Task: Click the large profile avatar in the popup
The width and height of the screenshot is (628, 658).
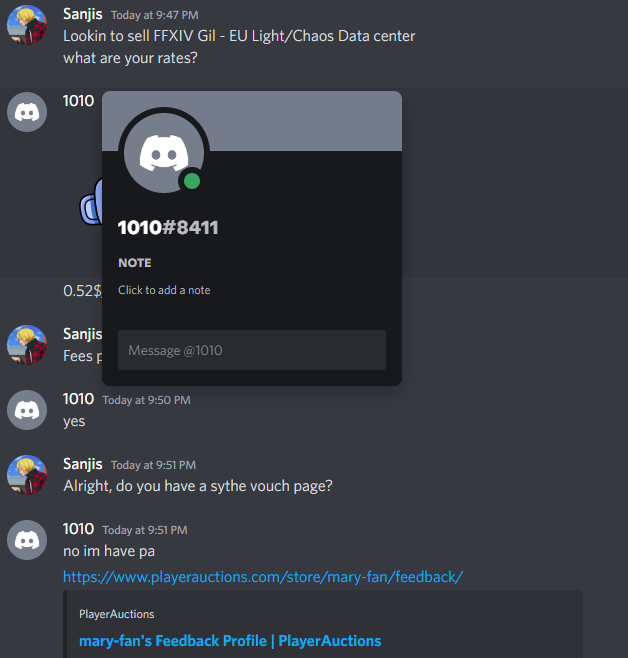Action: [164, 153]
